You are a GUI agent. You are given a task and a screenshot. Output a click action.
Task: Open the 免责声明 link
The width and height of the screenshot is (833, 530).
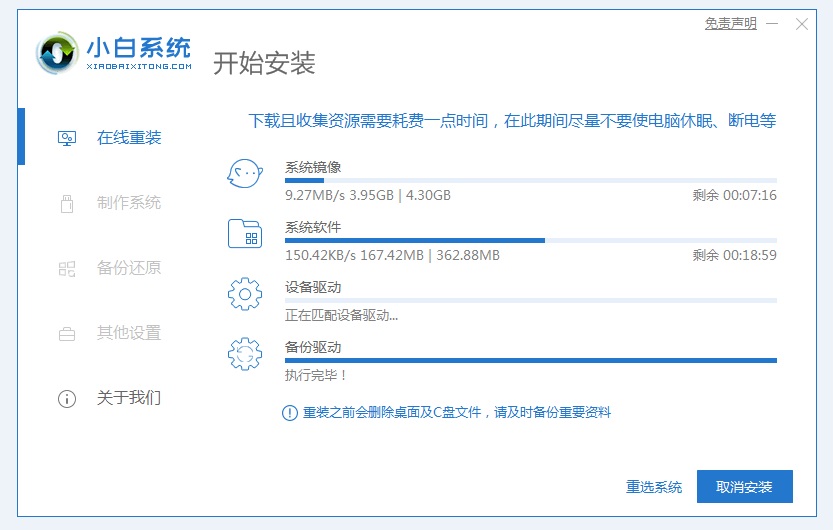click(730, 24)
